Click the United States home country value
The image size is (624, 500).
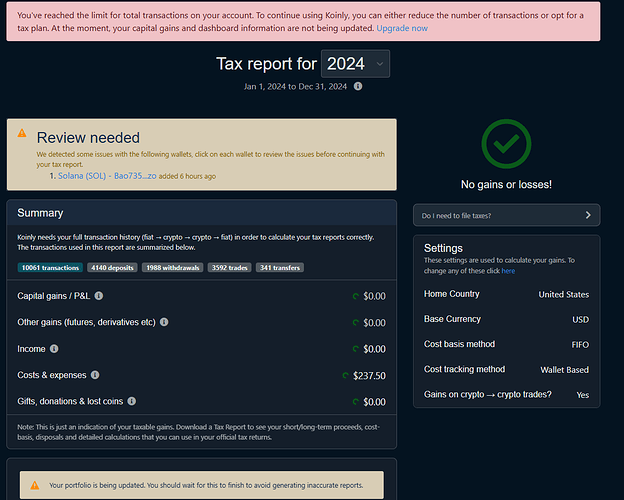pyautogui.click(x=564, y=295)
